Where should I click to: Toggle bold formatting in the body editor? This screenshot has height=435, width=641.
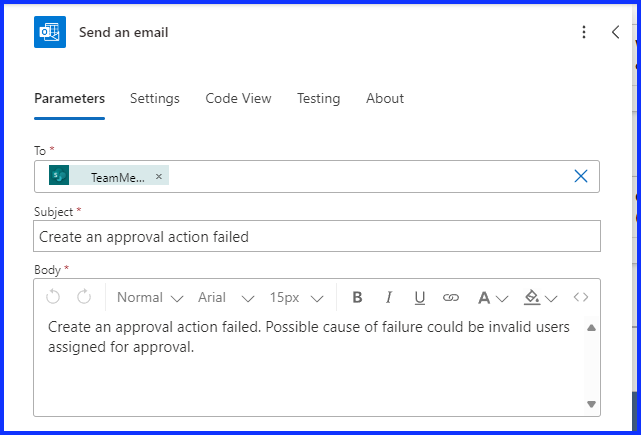tap(357, 297)
